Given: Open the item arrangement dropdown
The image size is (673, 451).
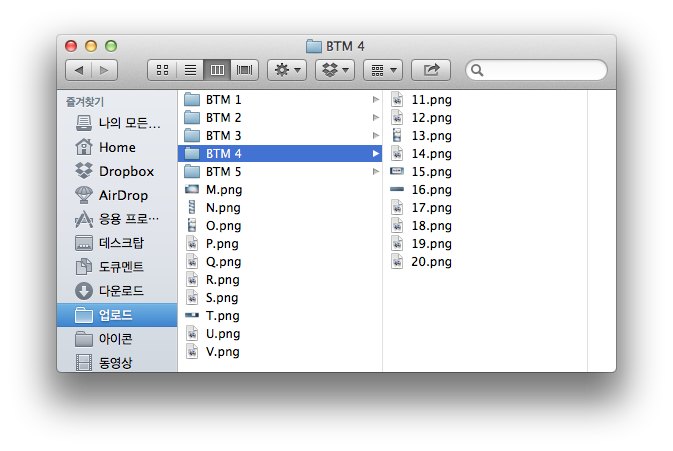Looking at the screenshot, I should (x=383, y=70).
